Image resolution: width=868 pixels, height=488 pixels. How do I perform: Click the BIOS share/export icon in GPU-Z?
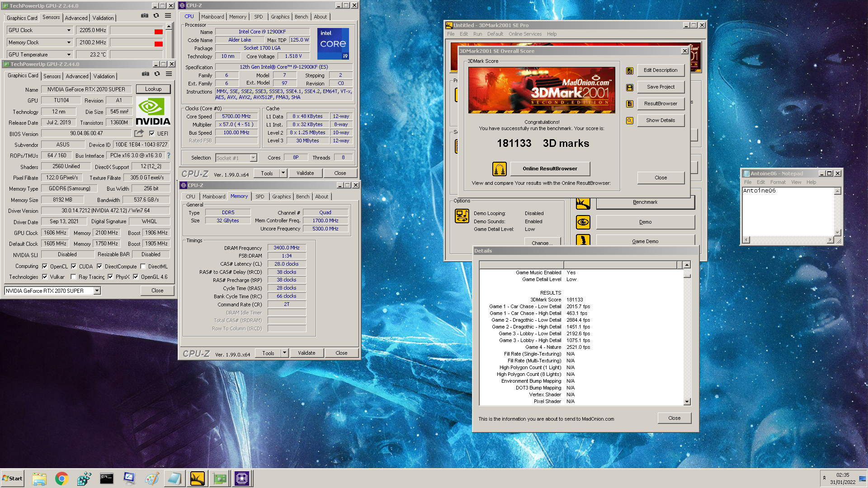(x=139, y=133)
